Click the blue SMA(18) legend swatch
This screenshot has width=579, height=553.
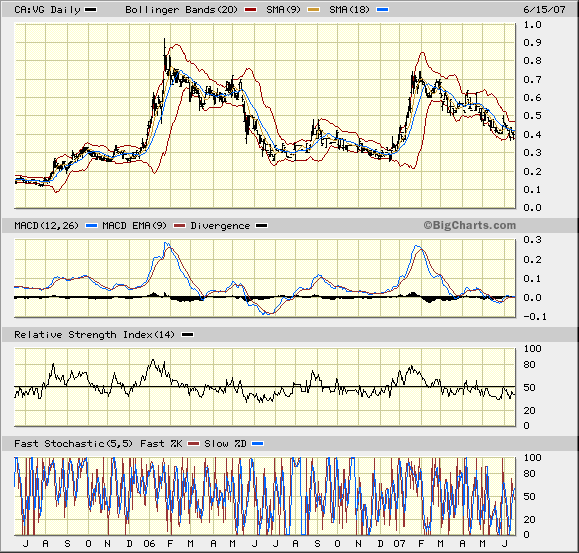point(383,10)
